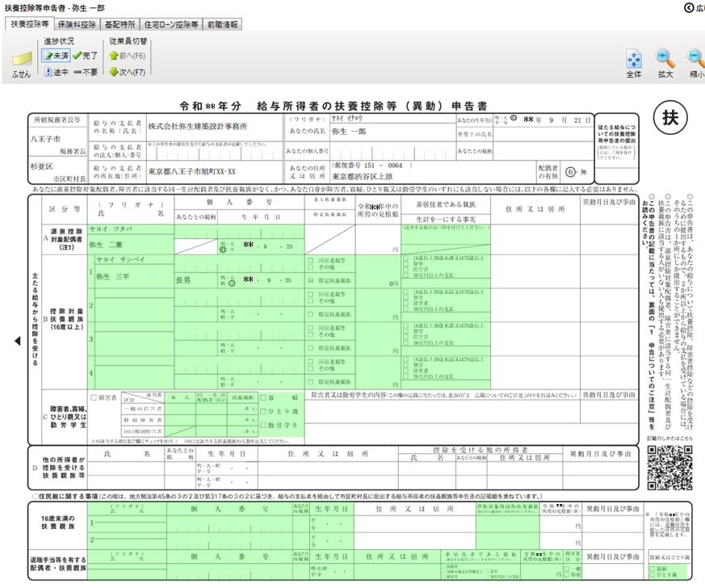Select the 基配特所 tab

point(119,24)
